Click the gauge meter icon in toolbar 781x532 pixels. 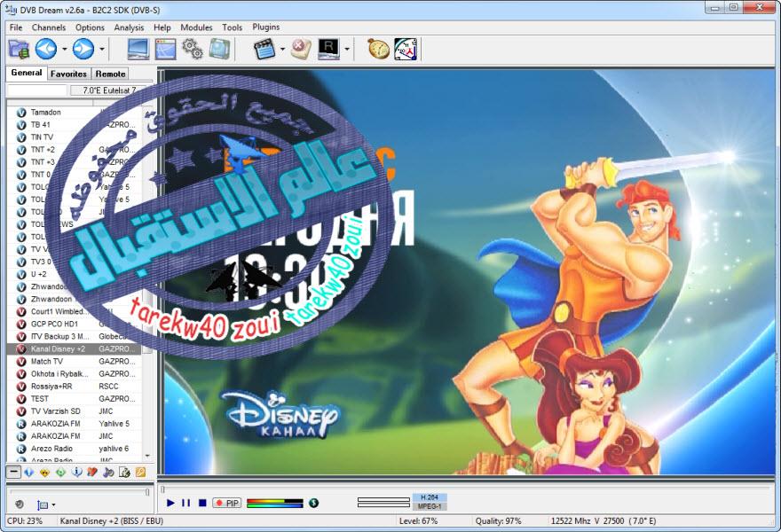point(406,50)
